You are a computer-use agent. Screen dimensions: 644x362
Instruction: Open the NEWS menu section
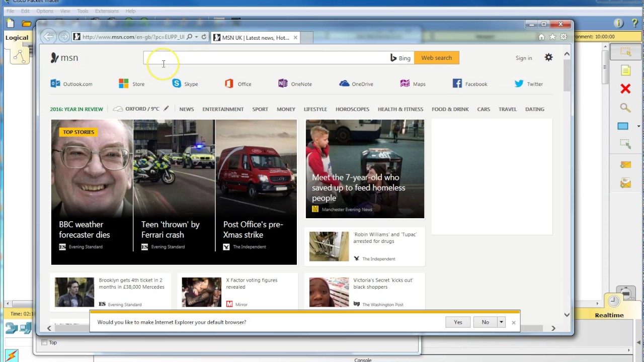pyautogui.click(x=187, y=109)
